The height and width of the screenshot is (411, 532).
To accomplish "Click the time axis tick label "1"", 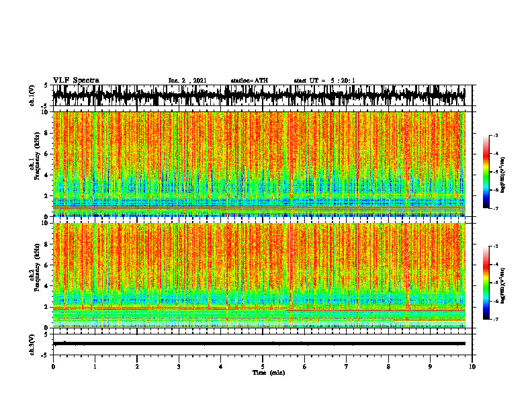I will click(x=95, y=367).
